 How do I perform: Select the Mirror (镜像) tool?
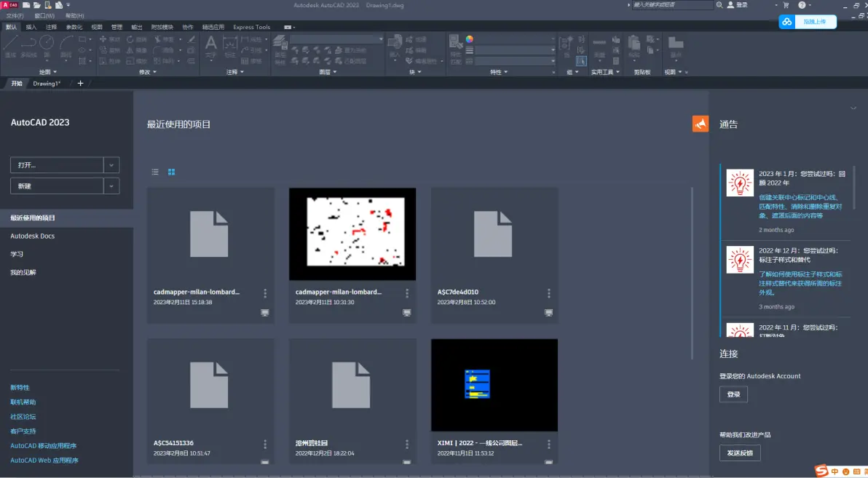pyautogui.click(x=137, y=49)
